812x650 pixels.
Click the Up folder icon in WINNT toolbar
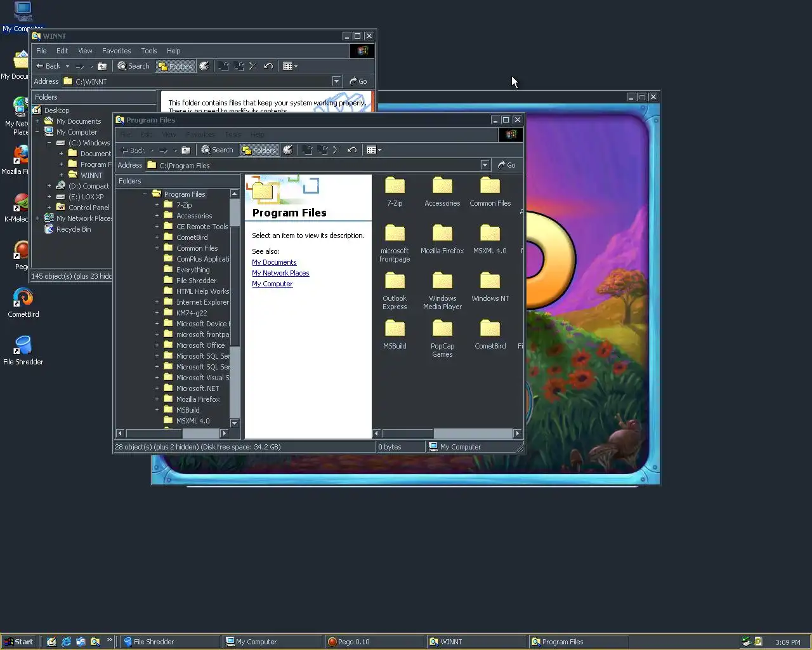coord(102,66)
